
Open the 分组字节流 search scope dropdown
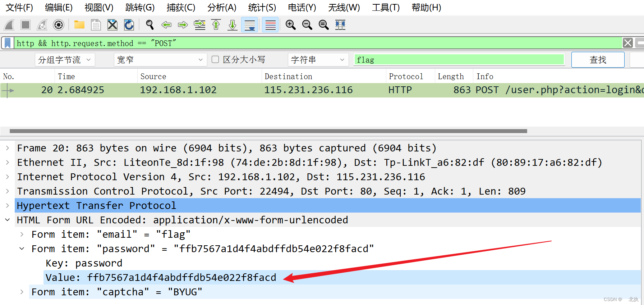point(65,60)
